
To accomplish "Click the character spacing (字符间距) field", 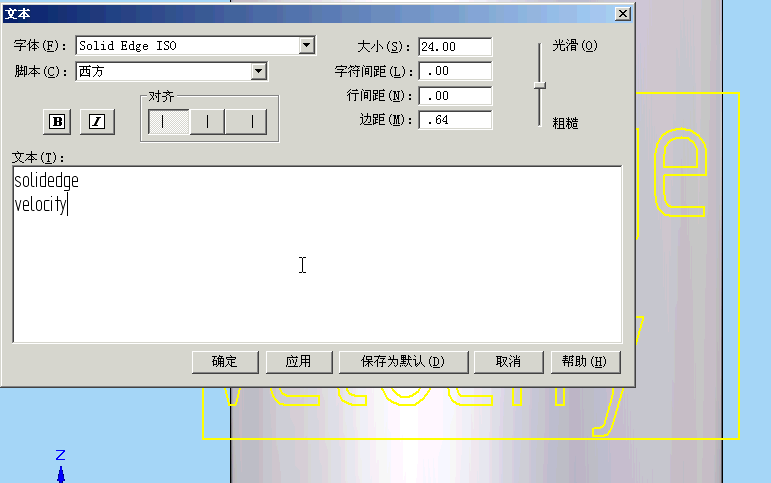I will tap(455, 71).
